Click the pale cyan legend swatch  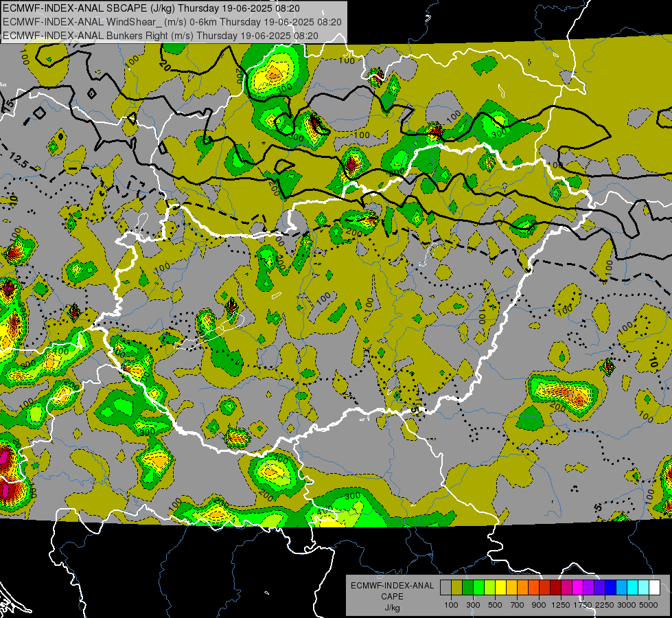pos(644,588)
